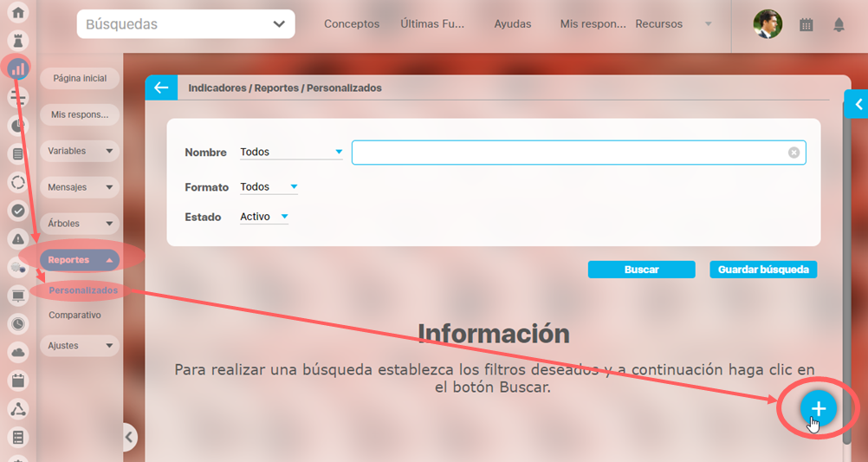The image size is (868, 462).
Task: Open the home icon in left sidebar
Action: pos(17,12)
